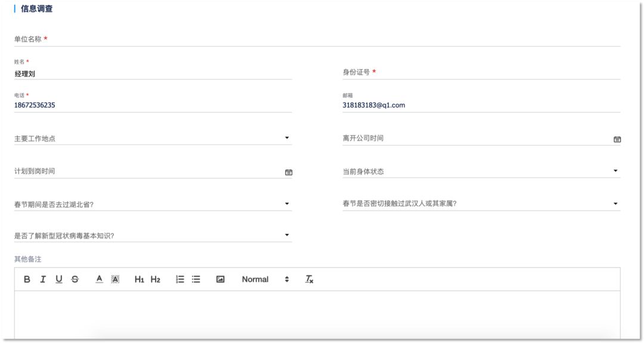Toggle bold formatting in the remarks editor

27,279
